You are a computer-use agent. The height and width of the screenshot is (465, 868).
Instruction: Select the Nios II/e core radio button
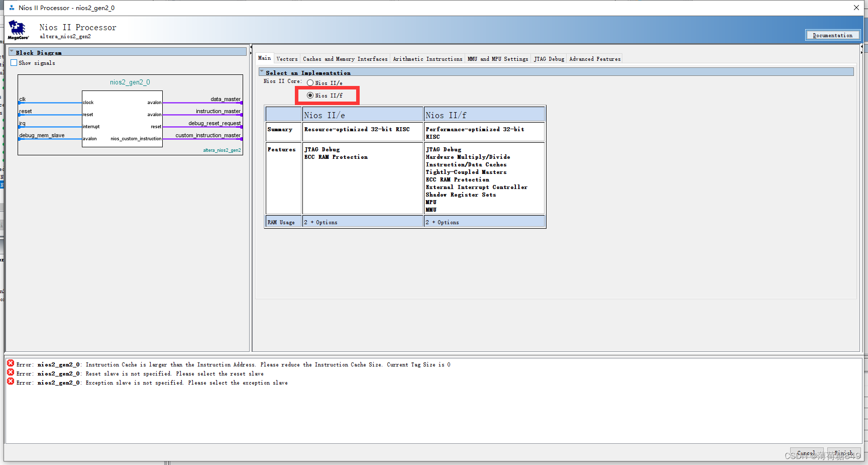point(310,82)
